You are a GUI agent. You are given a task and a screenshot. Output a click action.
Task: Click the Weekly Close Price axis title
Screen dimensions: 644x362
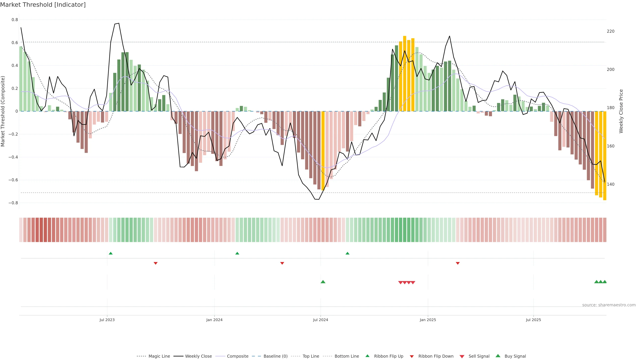tap(621, 111)
